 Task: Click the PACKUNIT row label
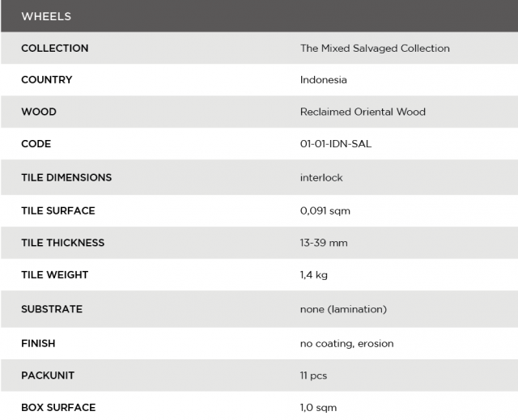click(47, 376)
